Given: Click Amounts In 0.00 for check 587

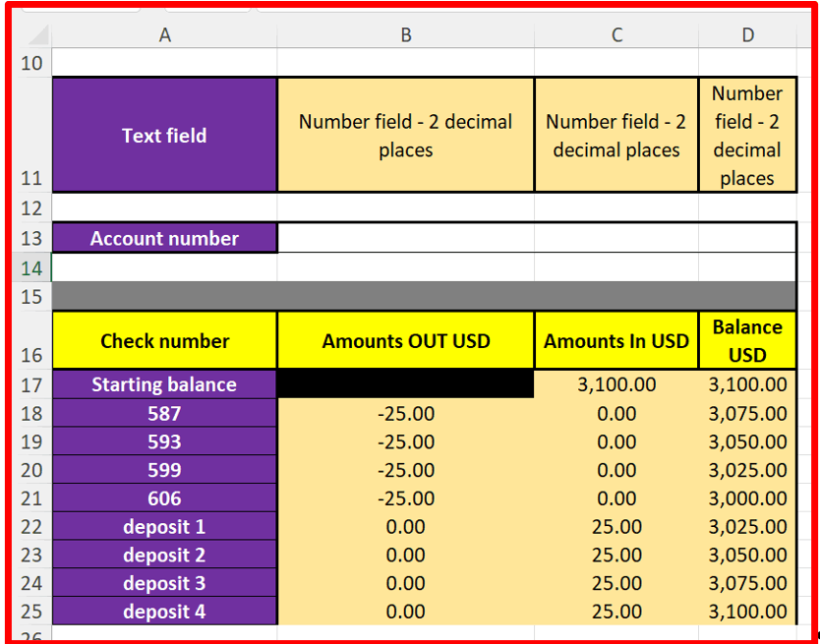Looking at the screenshot, I should click(616, 413).
